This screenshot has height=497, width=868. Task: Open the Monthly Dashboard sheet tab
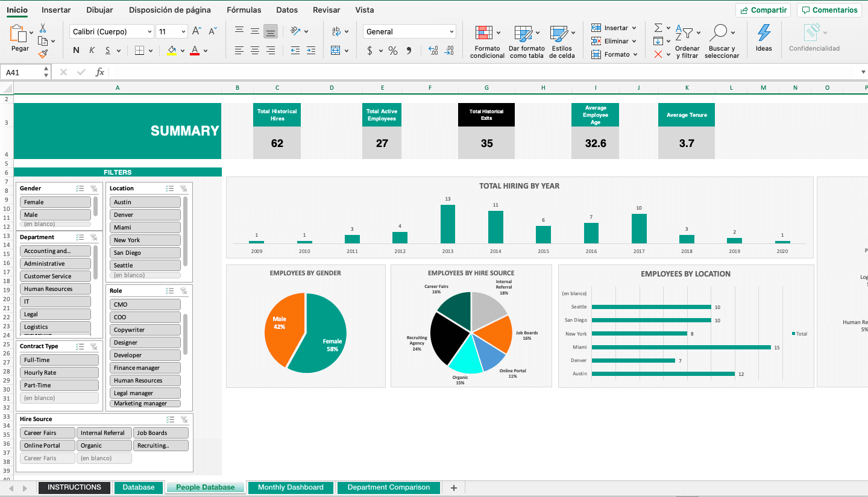pos(291,487)
